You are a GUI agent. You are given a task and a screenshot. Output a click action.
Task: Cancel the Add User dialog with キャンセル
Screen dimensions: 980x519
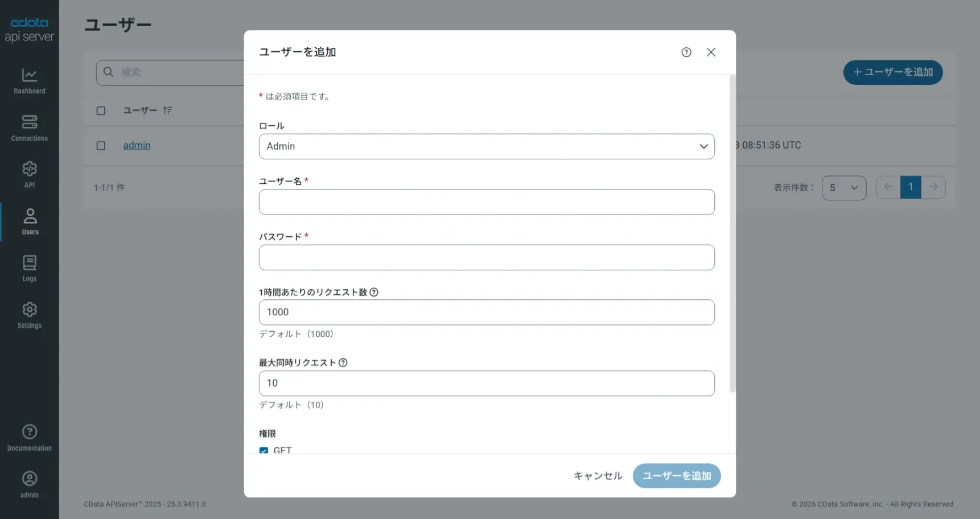coord(598,476)
